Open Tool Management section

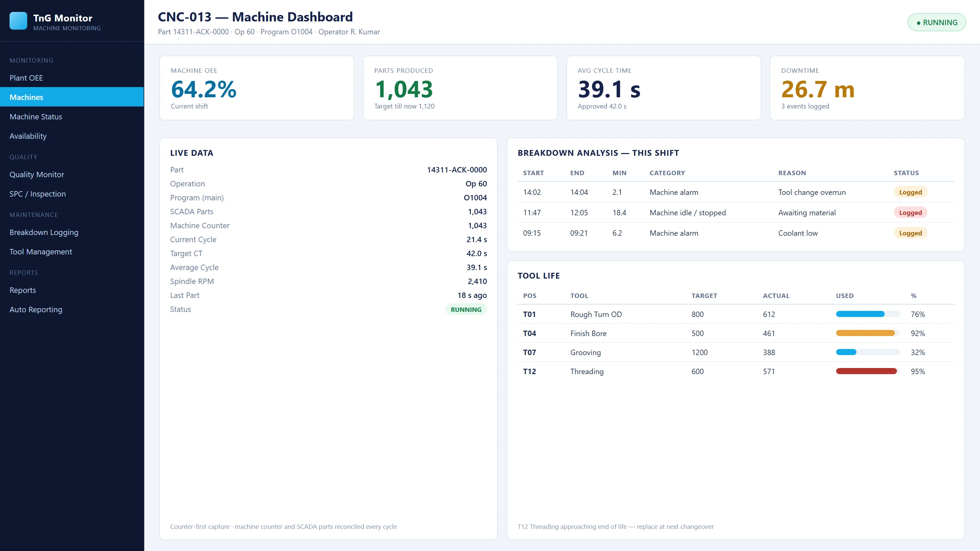coord(72,251)
